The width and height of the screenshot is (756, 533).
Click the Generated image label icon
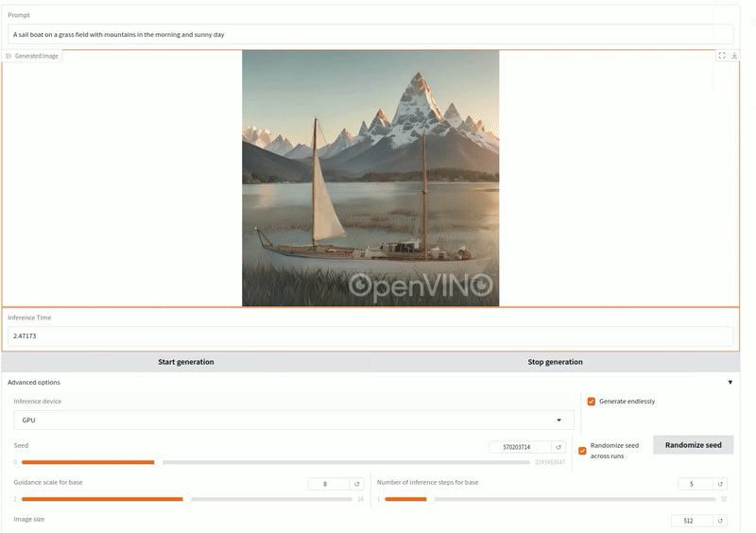tap(9, 56)
